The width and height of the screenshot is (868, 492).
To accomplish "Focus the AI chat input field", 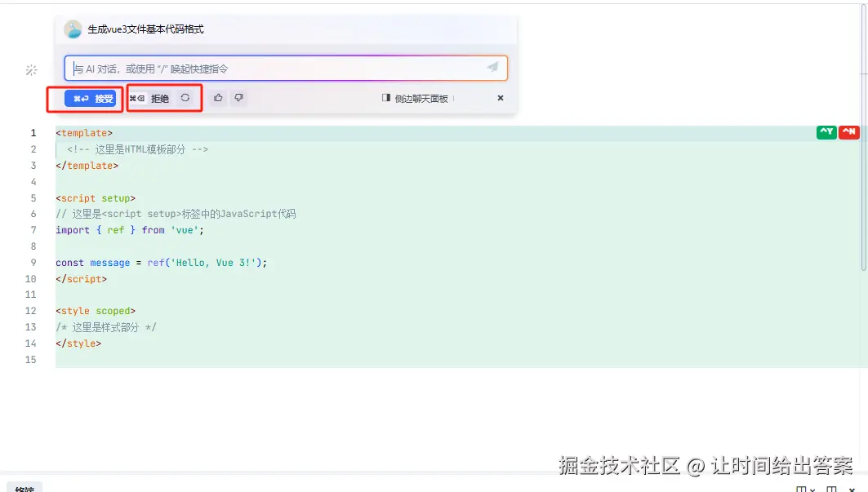I will (286, 69).
